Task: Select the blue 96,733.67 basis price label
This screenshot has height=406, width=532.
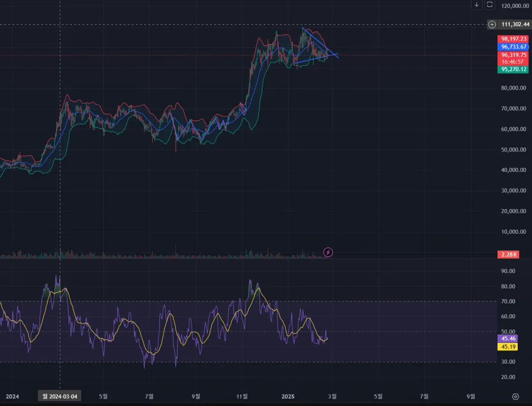Action: tap(514, 47)
